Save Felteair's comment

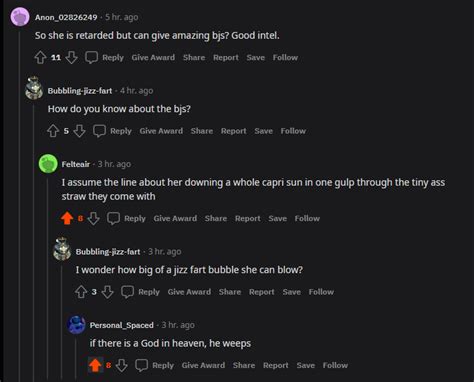pyautogui.click(x=278, y=218)
